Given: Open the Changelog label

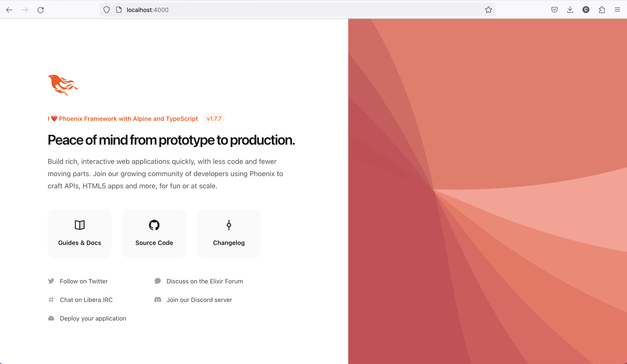Looking at the screenshot, I should (x=229, y=243).
